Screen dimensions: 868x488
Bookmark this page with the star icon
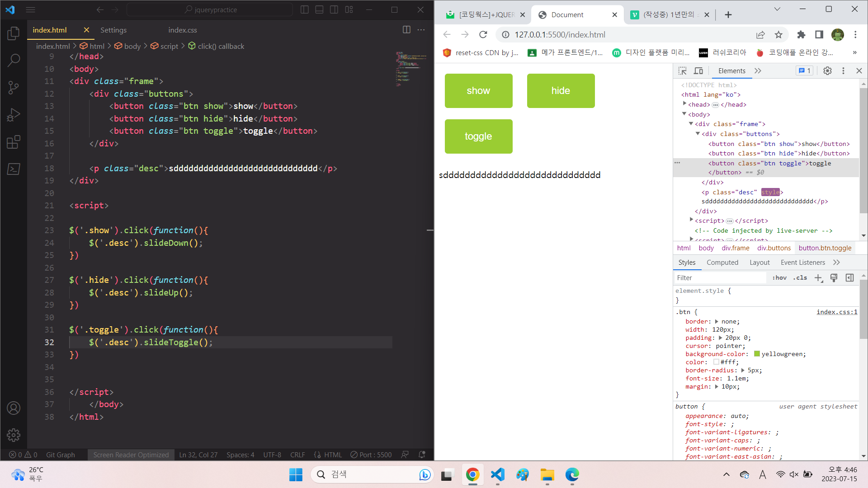pos(778,35)
